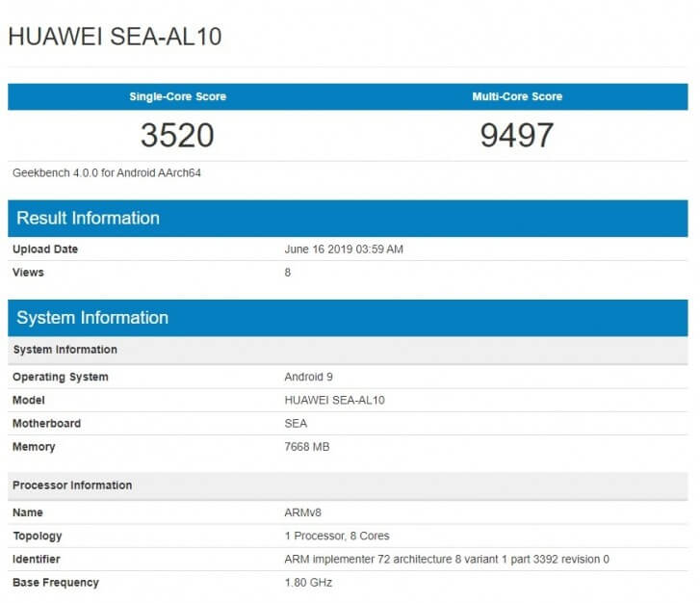
Task: Select the 1.80 GHz frequency value
Action: 308,583
